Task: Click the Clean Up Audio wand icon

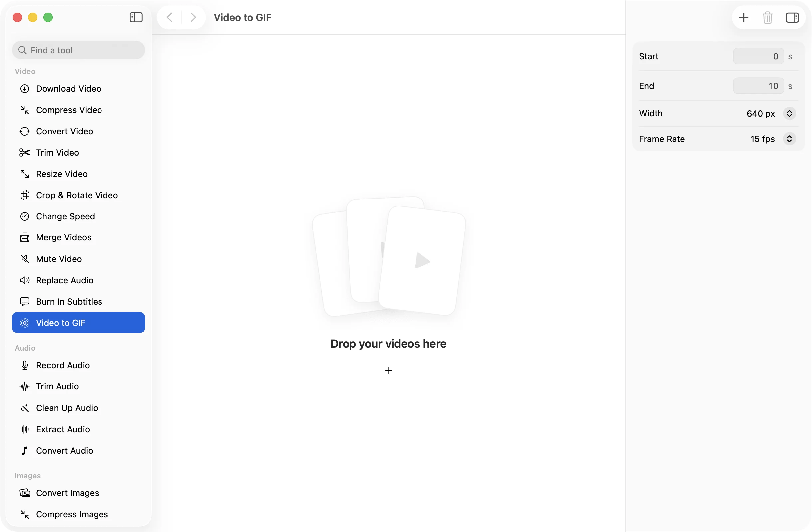Action: [x=25, y=408]
